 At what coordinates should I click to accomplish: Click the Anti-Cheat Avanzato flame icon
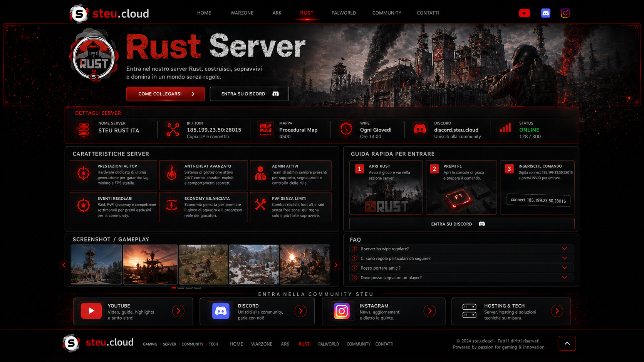(x=172, y=173)
